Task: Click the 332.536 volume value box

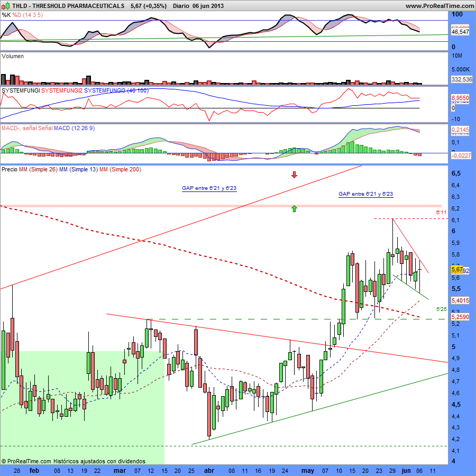Action: (462, 79)
